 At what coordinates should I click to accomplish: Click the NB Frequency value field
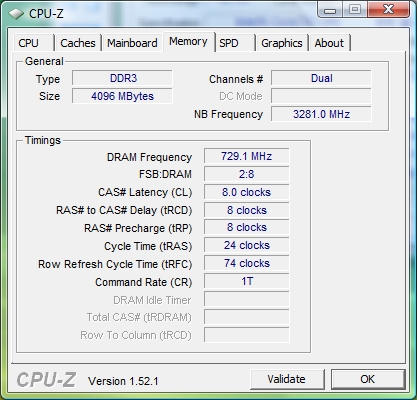click(321, 114)
